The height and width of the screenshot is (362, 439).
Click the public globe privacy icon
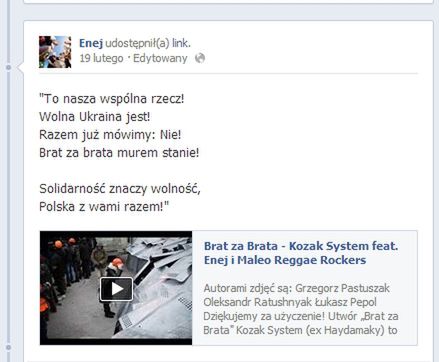point(200,58)
